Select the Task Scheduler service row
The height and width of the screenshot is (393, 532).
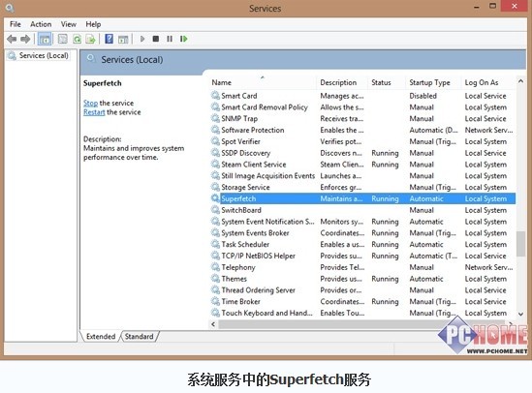point(362,245)
